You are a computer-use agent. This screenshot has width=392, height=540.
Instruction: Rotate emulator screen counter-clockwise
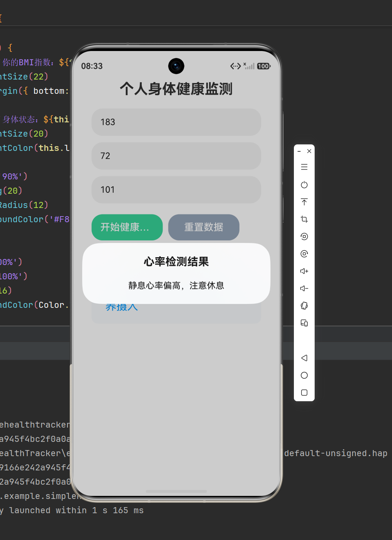tap(304, 236)
